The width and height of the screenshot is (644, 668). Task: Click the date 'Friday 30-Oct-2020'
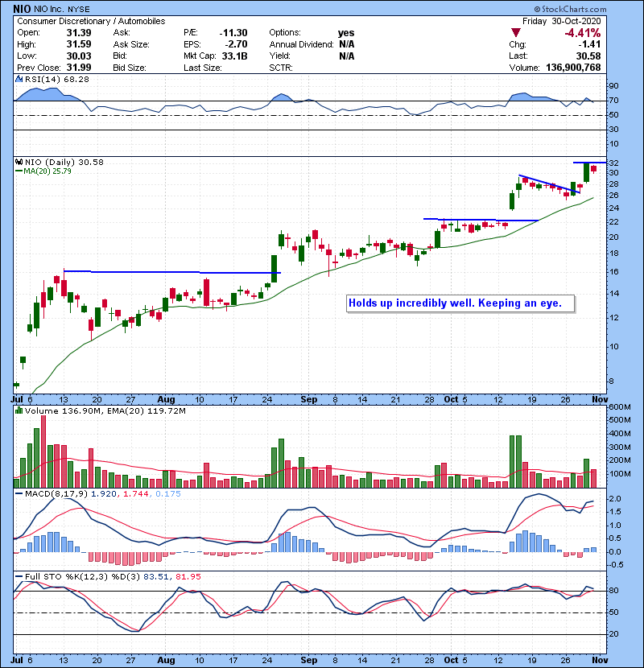tap(561, 21)
